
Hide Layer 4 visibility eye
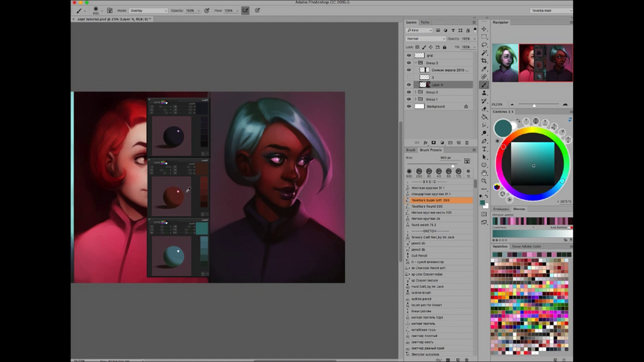pos(409,85)
